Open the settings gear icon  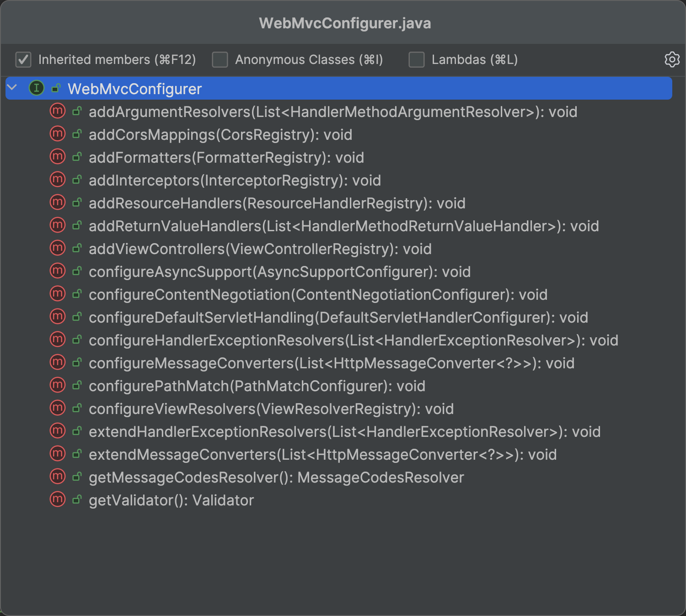(672, 59)
